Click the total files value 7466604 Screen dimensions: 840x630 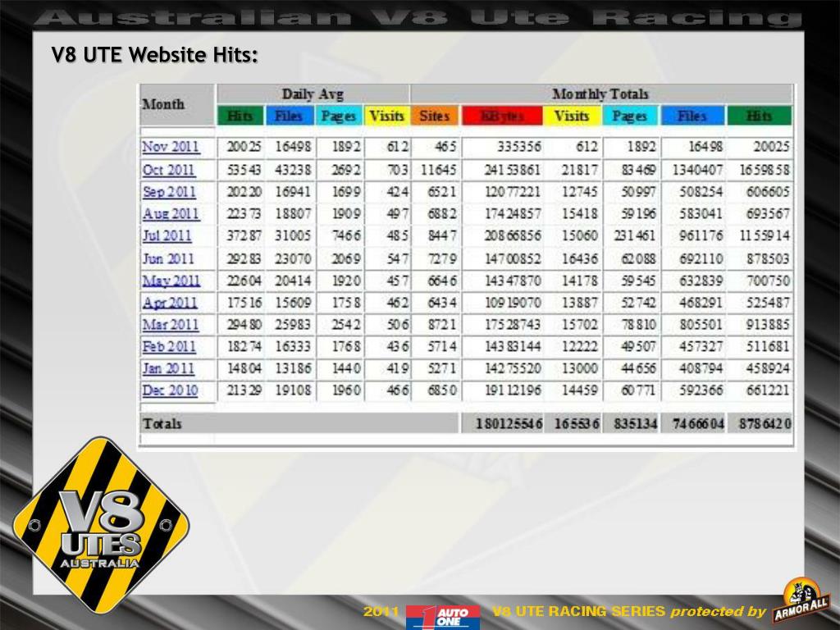coord(699,424)
